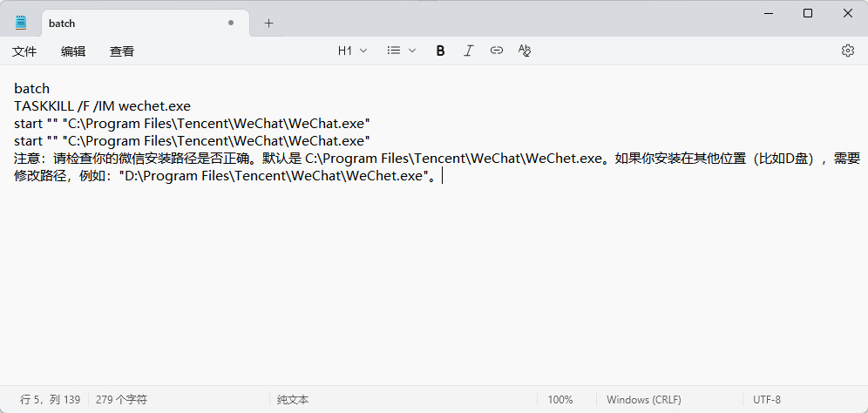Image resolution: width=868 pixels, height=413 pixels.
Task: Open Notepad settings gear
Action: (x=847, y=51)
